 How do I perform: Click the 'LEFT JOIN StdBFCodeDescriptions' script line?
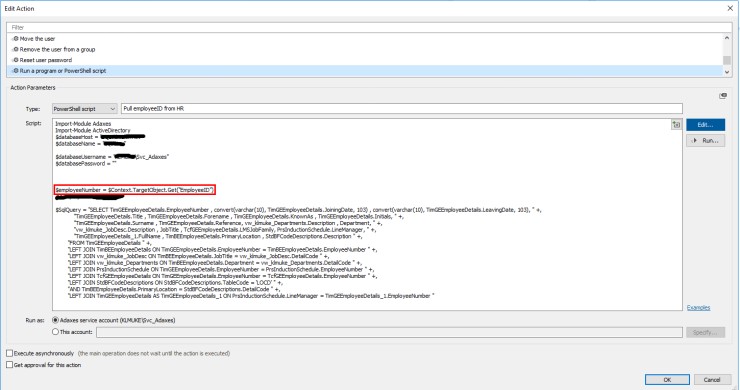[x=175, y=282]
